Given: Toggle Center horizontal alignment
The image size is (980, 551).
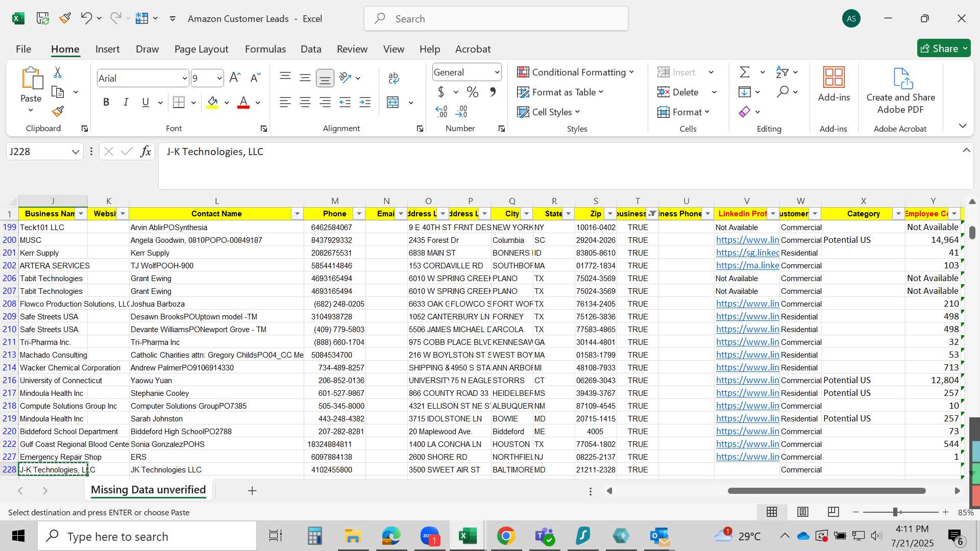Looking at the screenshot, I should [305, 102].
